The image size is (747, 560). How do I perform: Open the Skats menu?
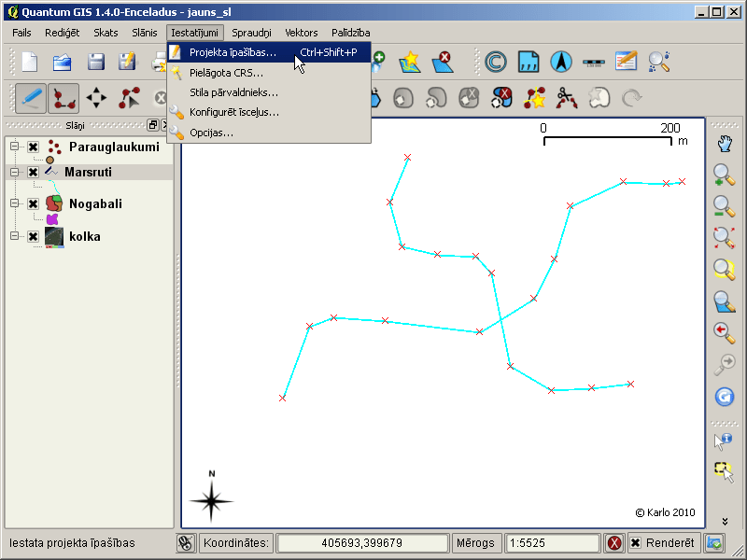point(106,33)
